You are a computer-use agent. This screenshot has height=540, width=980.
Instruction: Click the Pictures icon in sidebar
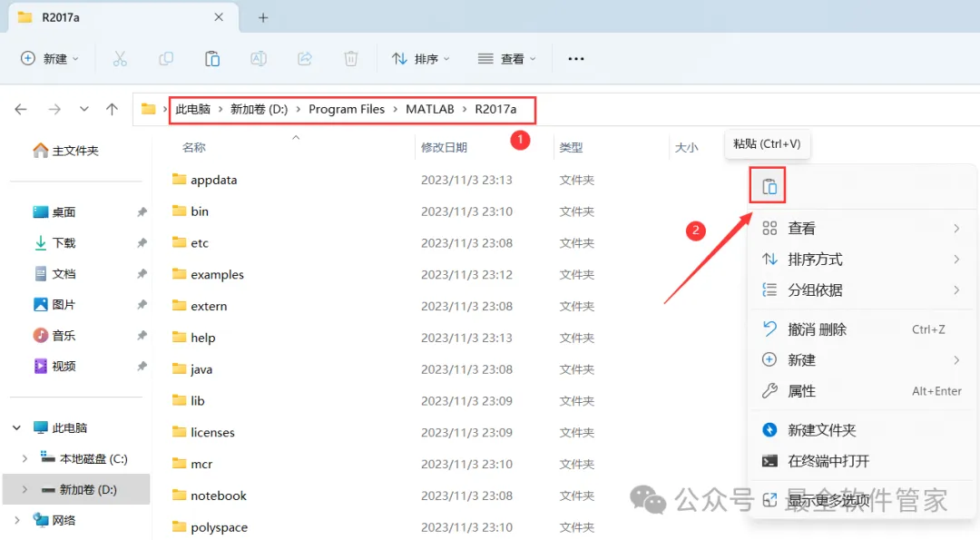click(41, 304)
